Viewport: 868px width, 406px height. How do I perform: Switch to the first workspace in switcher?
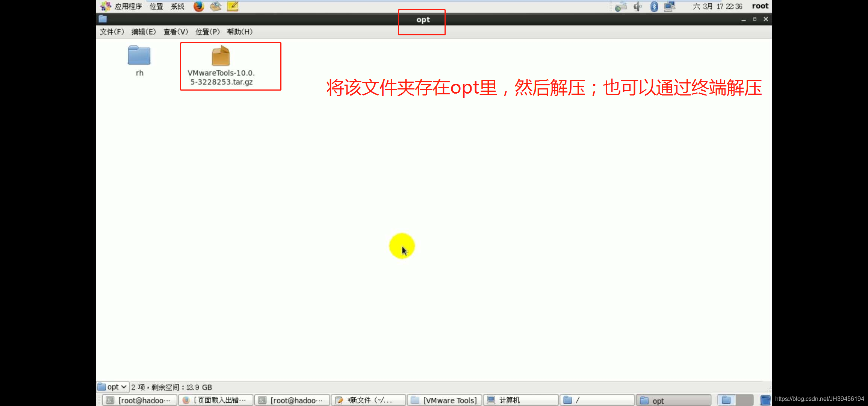(727, 400)
